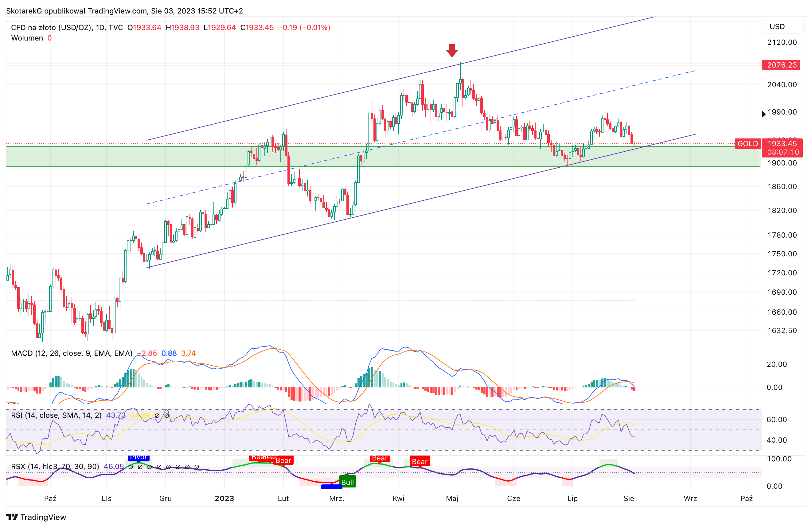The image size is (812, 528).
Task: Click the 2076.23 red price label
Action: point(781,65)
